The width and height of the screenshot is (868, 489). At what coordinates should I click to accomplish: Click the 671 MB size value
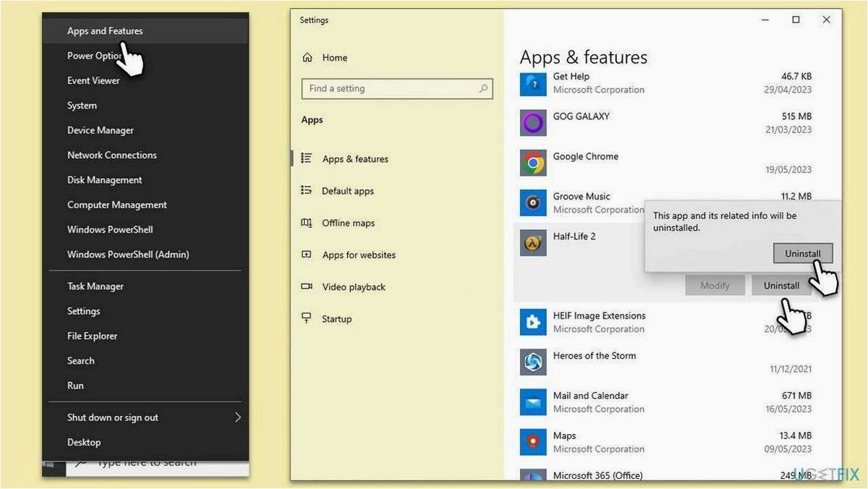(797, 396)
